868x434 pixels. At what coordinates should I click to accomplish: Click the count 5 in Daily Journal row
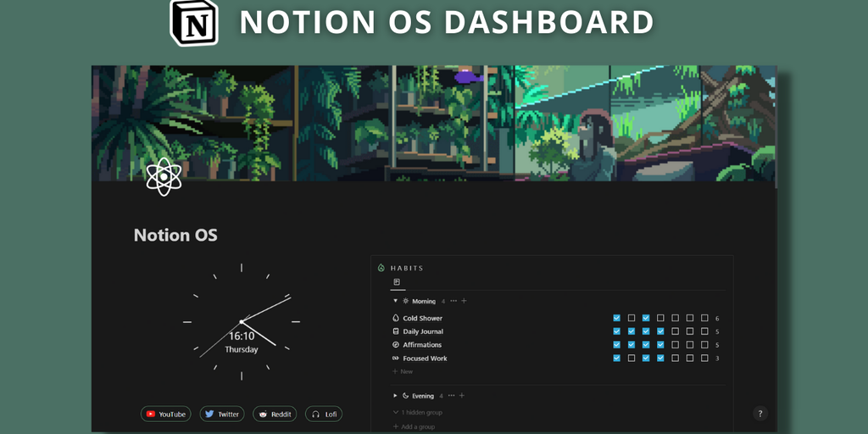(717, 332)
